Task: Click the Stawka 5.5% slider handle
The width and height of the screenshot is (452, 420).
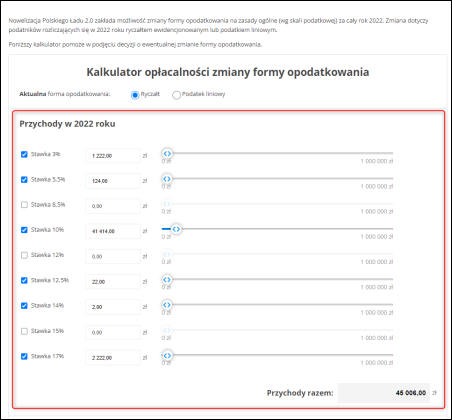Action: 167,179
